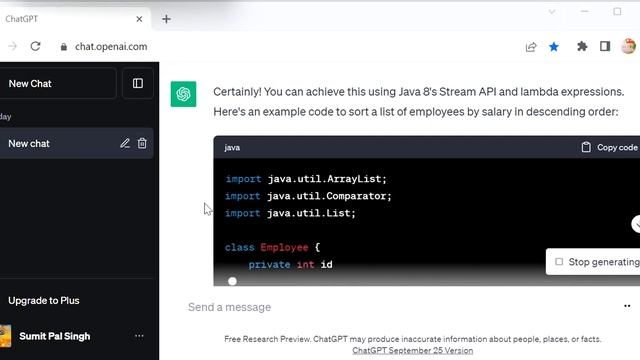Close the ChatGPT browser tab
Screen dimensions: 640x360
[139, 19]
